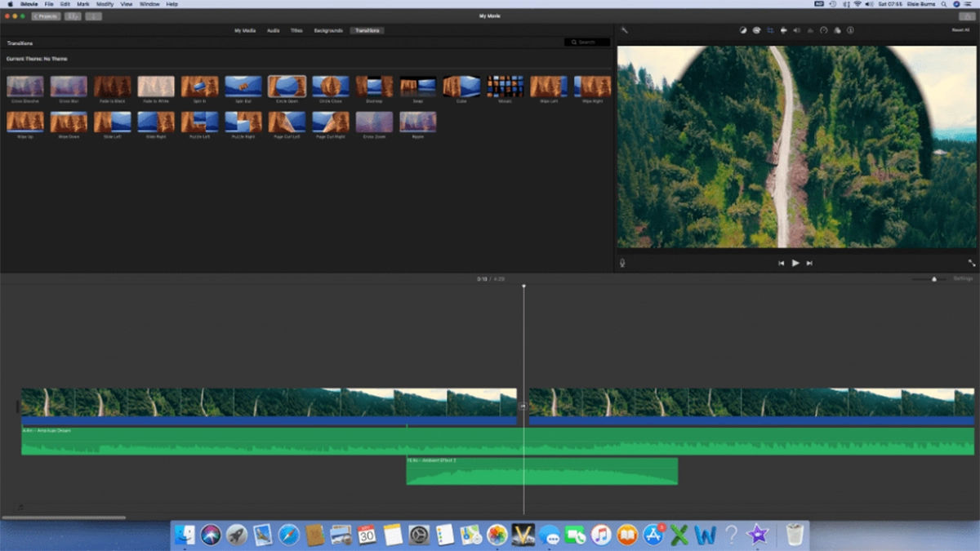Open the timeline Settings popover
The width and height of the screenshot is (980, 551).
tap(964, 278)
